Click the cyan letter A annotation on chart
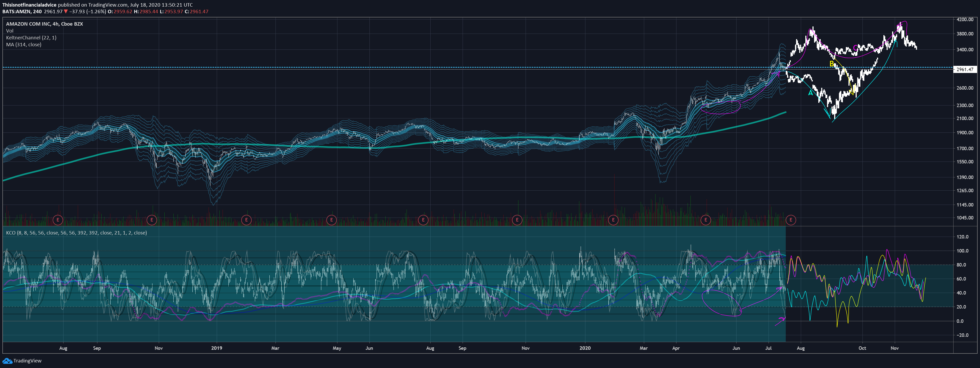 810,93
